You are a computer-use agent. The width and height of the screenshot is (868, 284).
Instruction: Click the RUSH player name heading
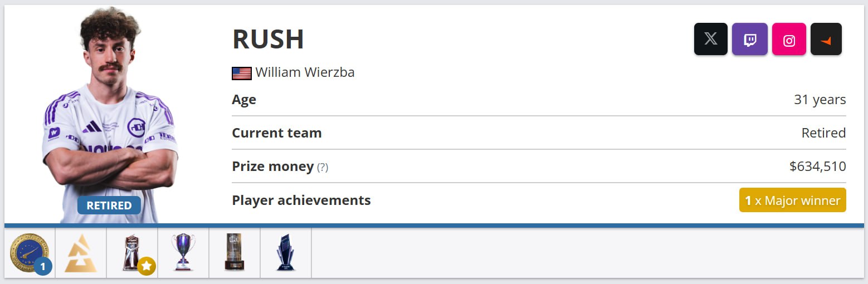point(268,39)
